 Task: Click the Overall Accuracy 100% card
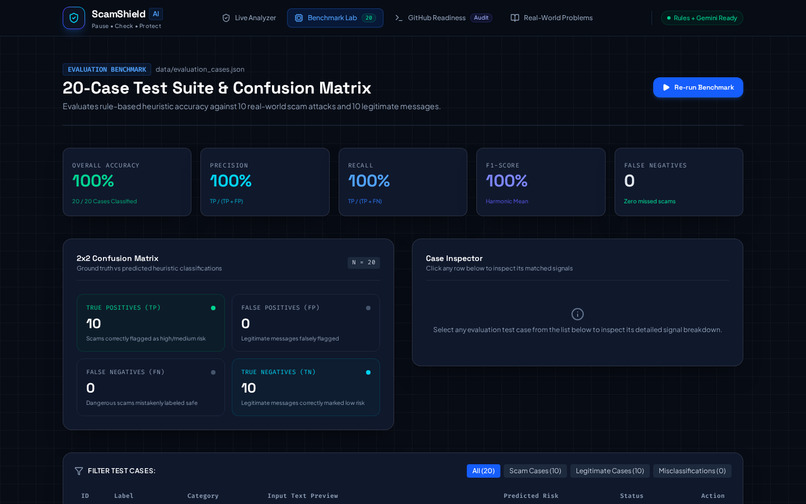127,182
